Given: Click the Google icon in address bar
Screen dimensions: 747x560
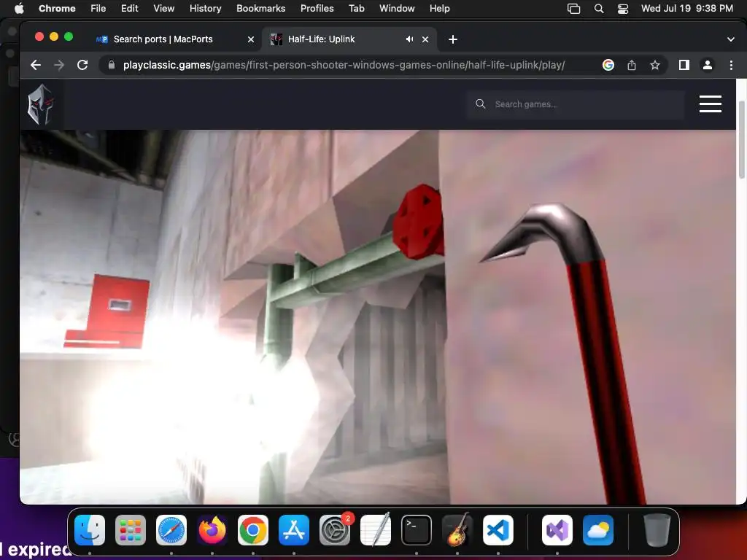Looking at the screenshot, I should [x=608, y=65].
